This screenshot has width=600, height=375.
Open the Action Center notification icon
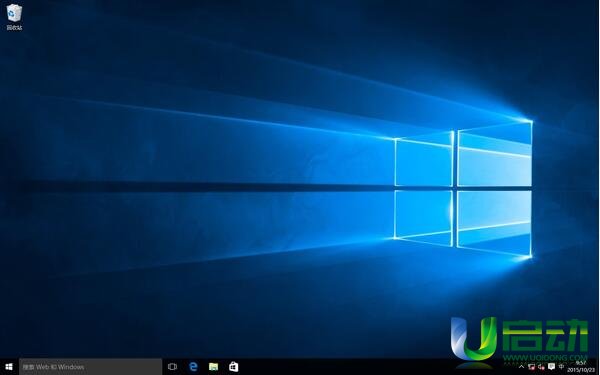click(551, 367)
